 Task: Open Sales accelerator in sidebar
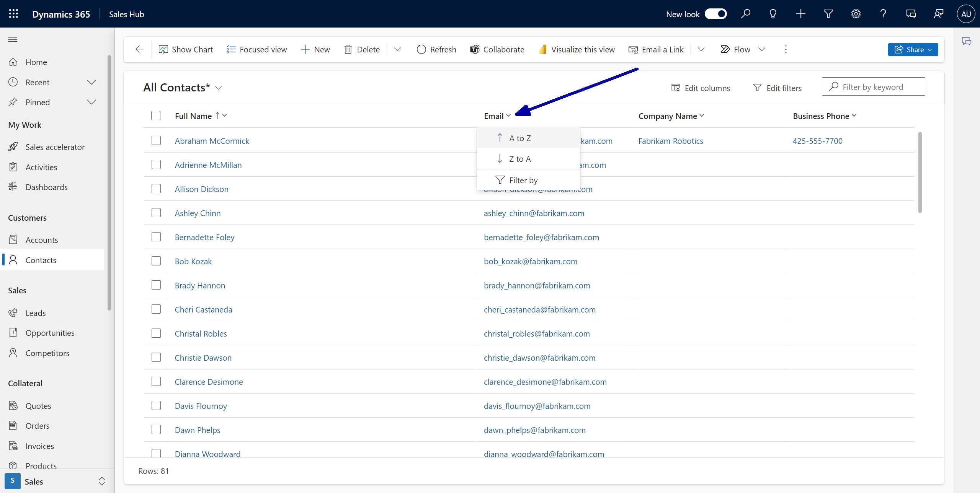coord(52,147)
